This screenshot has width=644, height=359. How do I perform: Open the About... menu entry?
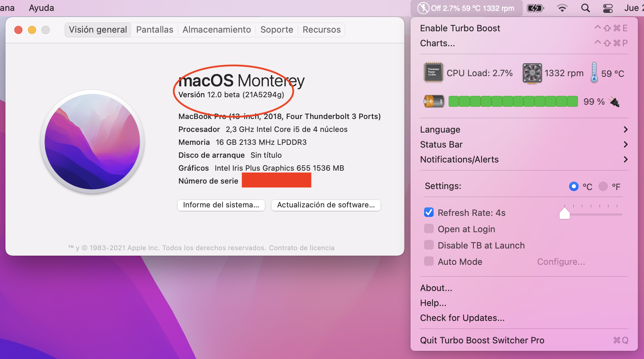524,288
